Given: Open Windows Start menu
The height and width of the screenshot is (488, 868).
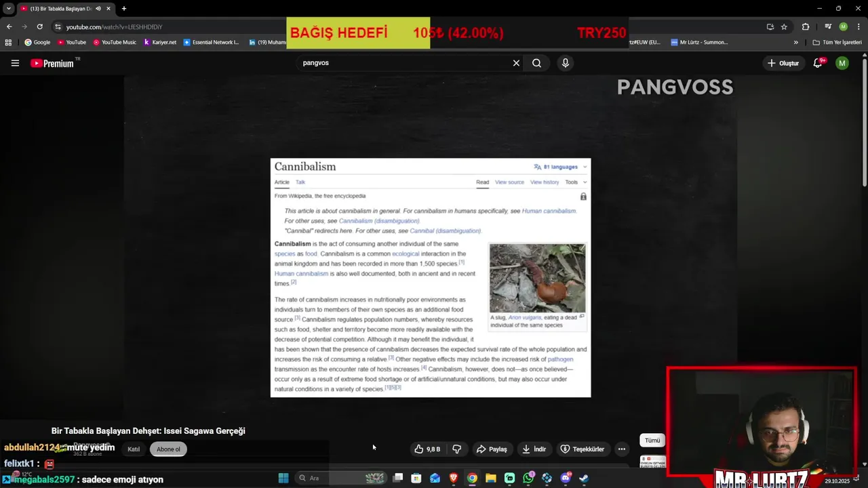Looking at the screenshot, I should click(x=283, y=478).
